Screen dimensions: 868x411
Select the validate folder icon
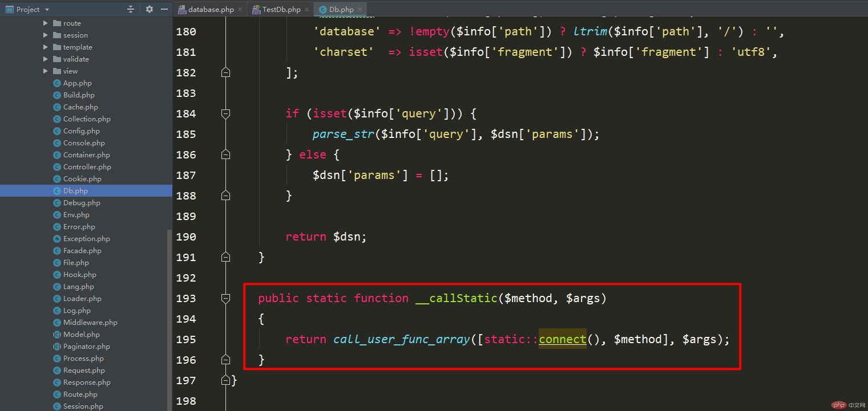[x=57, y=59]
